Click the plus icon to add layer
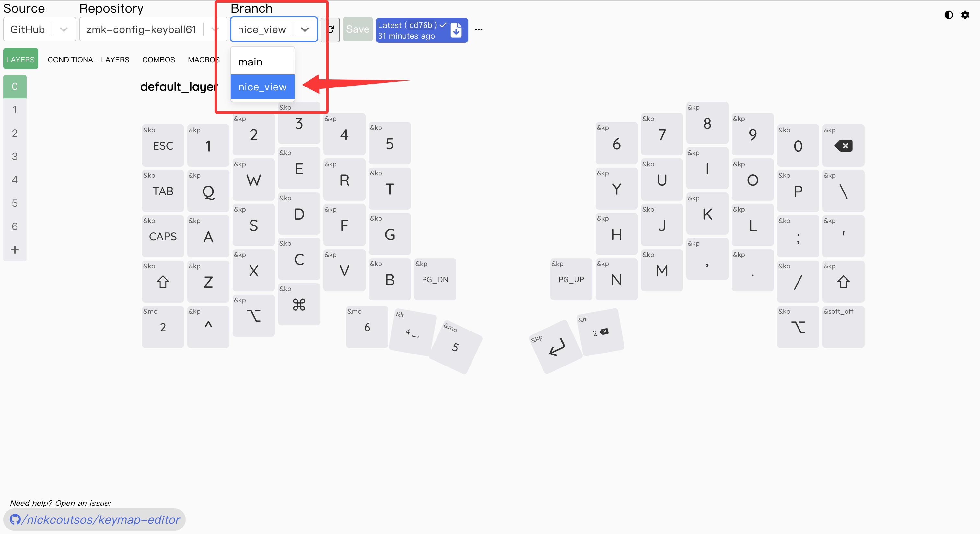980x534 pixels. click(15, 250)
